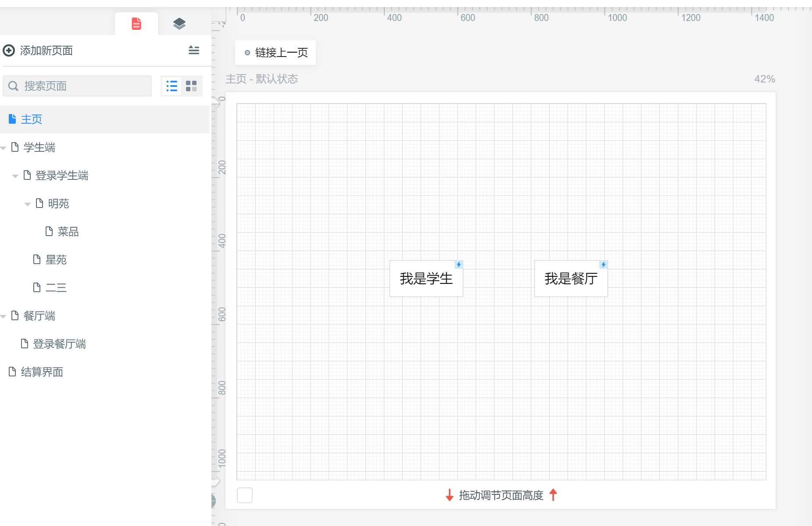Focus the 搜索页面 search field

point(77,86)
